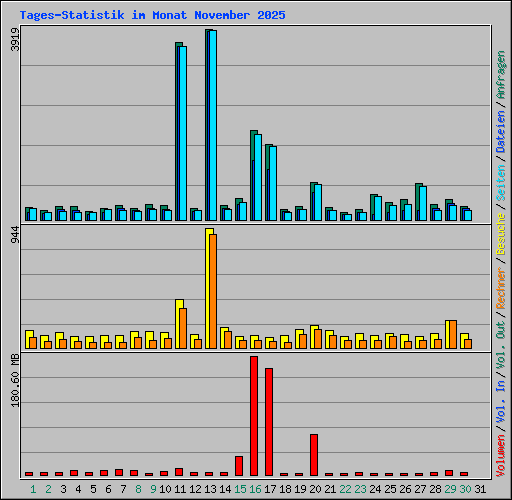Click day label 7 on the x-axis

coord(123,489)
